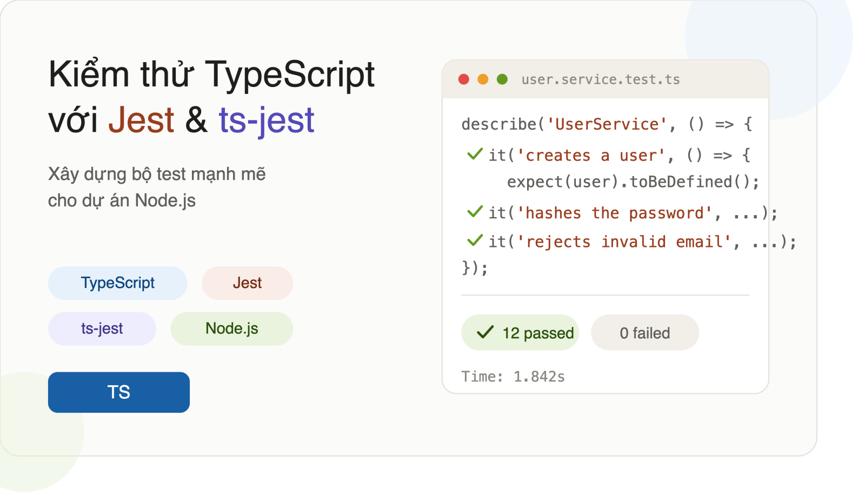Click the orange minimize dot in the code window
865x504 pixels.
483,79
